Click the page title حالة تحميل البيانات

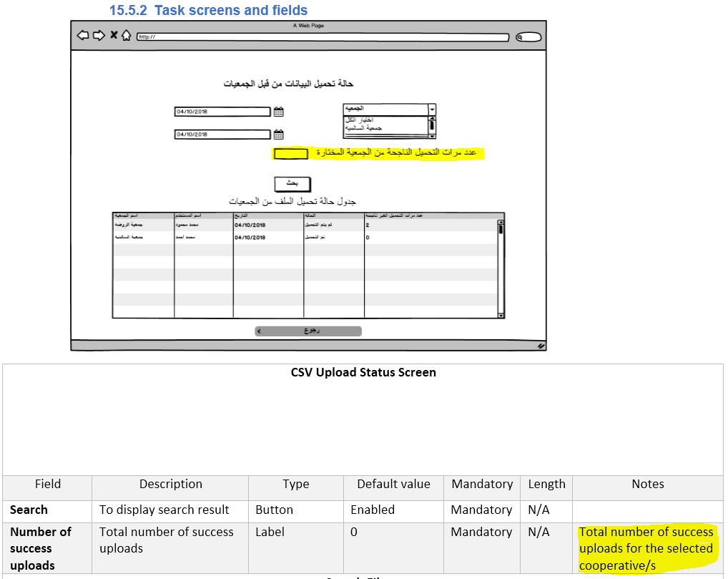pyautogui.click(x=288, y=84)
